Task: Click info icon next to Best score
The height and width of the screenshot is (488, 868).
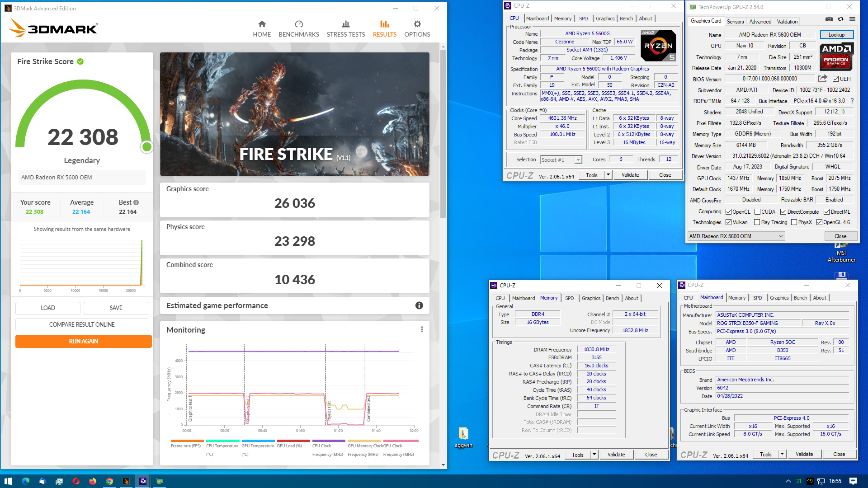Action: (x=136, y=202)
